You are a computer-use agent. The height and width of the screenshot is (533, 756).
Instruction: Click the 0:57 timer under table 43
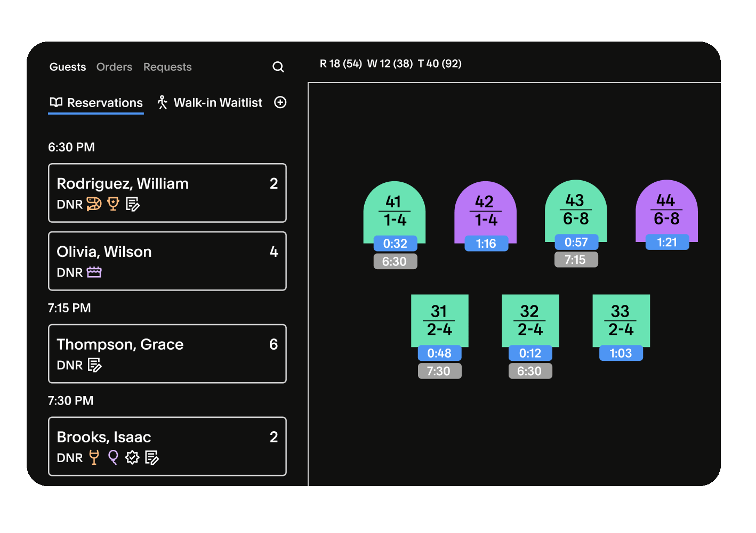tap(576, 242)
